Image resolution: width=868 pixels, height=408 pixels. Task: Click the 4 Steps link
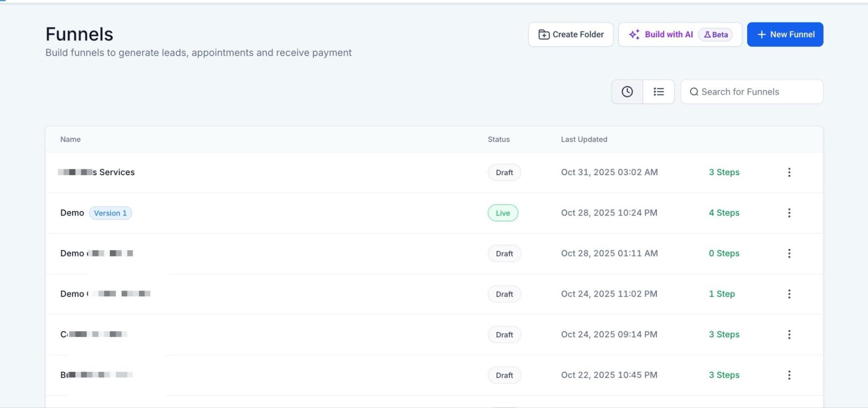(724, 213)
